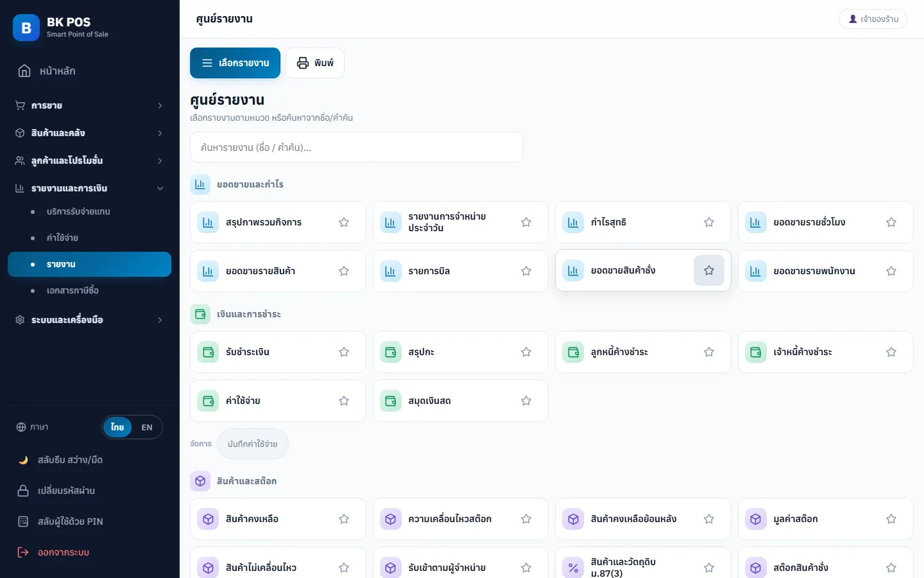Viewport: 924px width, 578px height.
Task: Click the เลือกรายงาน button
Action: point(235,63)
